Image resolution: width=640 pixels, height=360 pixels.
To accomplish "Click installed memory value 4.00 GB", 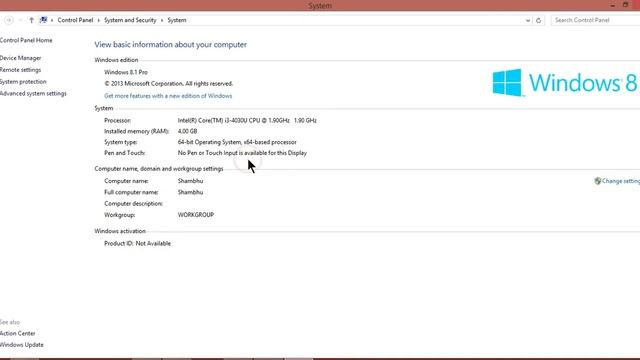I will [187, 131].
